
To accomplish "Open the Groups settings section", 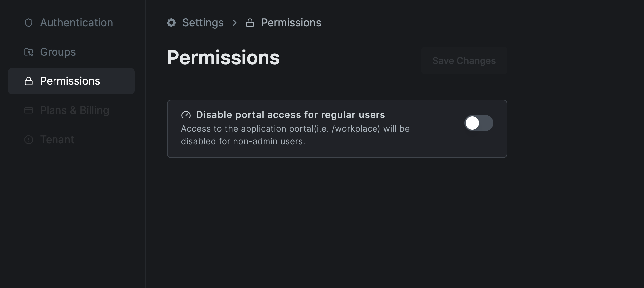I will 58,52.
